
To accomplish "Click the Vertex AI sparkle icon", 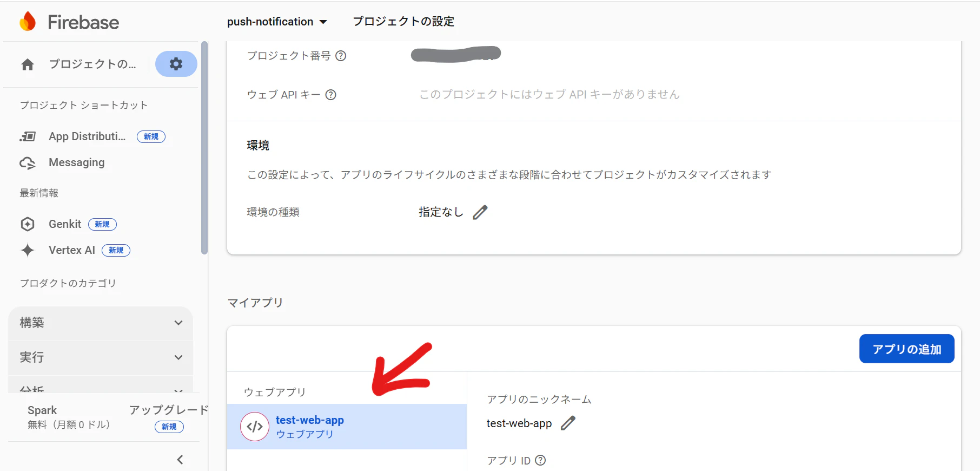I will click(28, 250).
